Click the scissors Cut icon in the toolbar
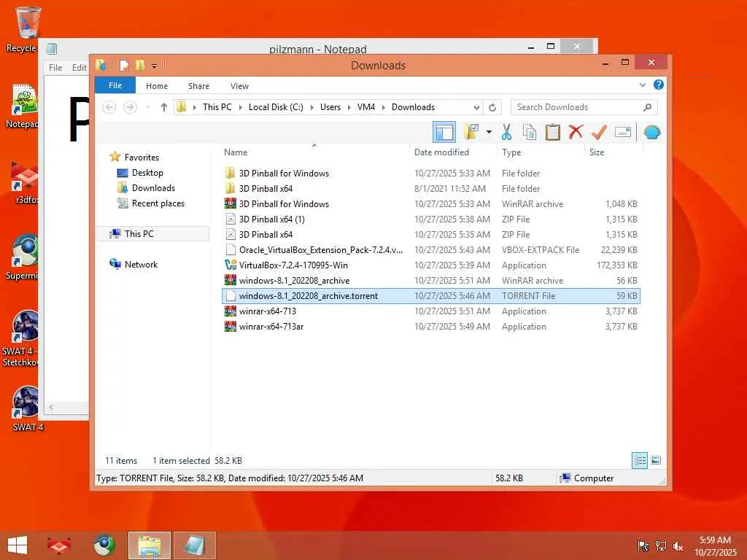Viewport: 747px width, 560px height. [x=506, y=132]
